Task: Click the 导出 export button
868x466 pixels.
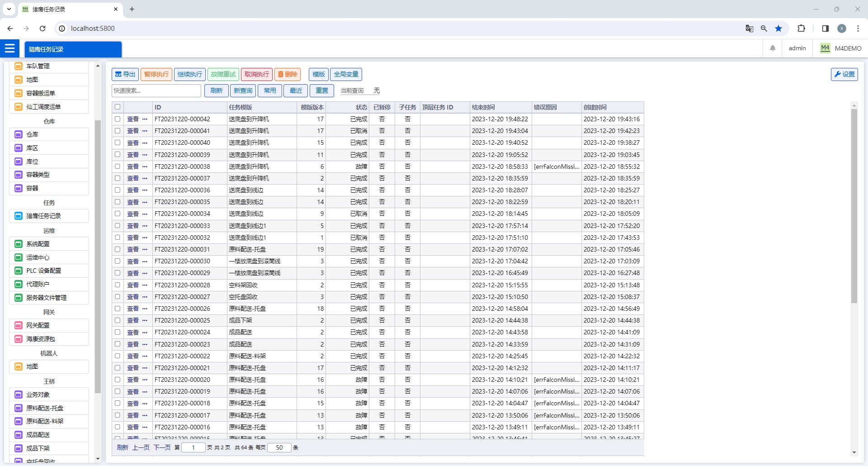Action: (125, 74)
